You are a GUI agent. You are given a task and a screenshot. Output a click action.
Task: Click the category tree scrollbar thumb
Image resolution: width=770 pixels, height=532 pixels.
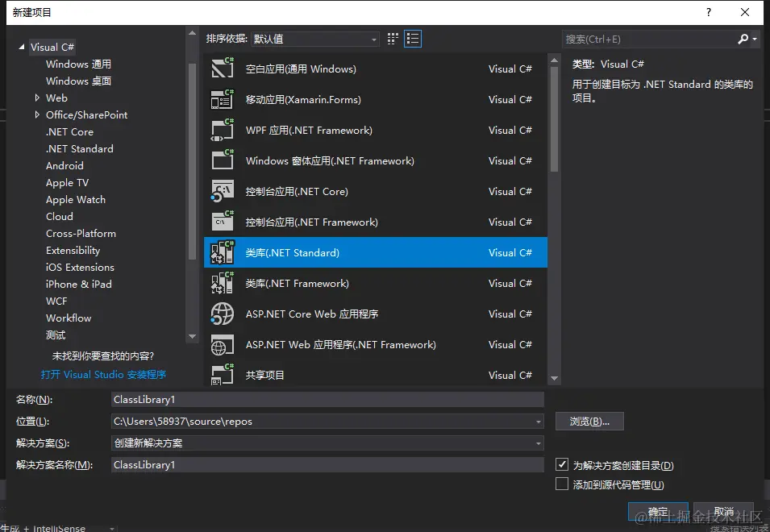[193, 161]
